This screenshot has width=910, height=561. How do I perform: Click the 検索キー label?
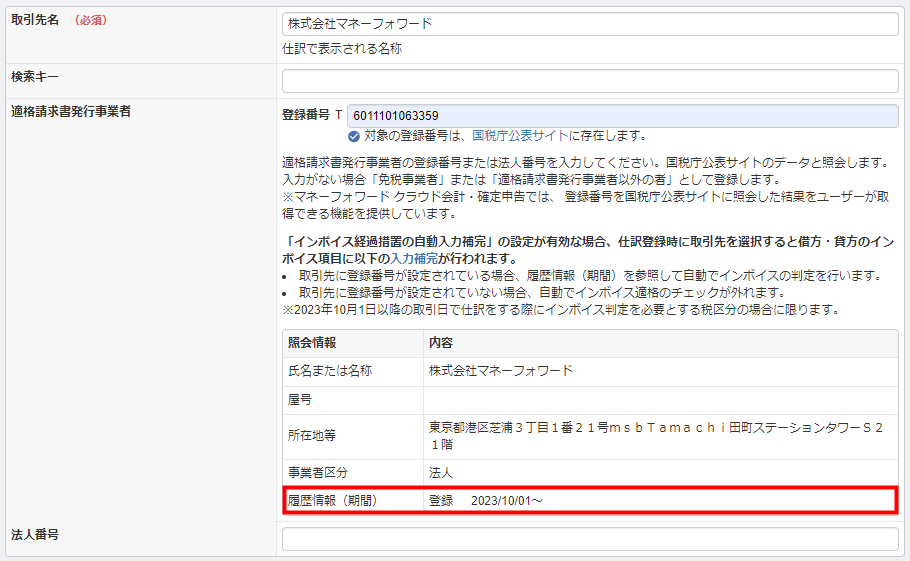pyautogui.click(x=35, y=77)
